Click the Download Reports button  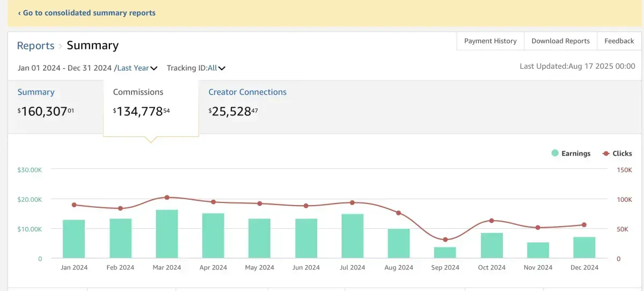[560, 41]
